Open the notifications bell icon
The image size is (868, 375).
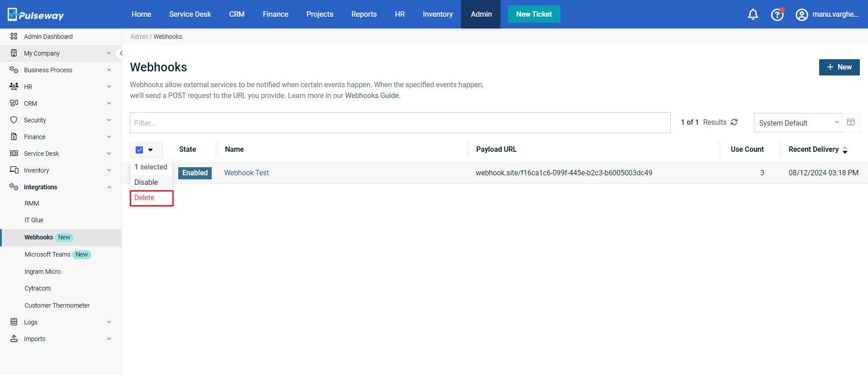coord(753,14)
